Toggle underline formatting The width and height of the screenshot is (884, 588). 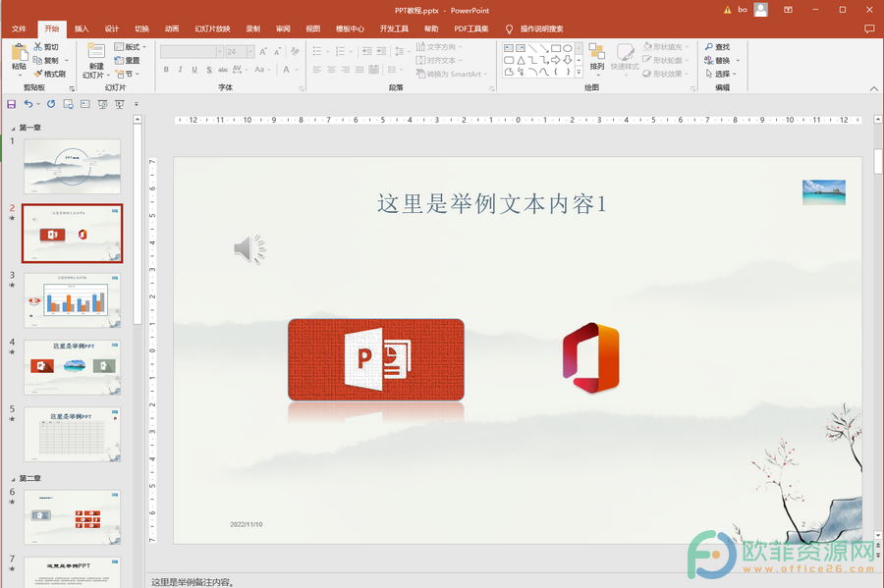(194, 70)
